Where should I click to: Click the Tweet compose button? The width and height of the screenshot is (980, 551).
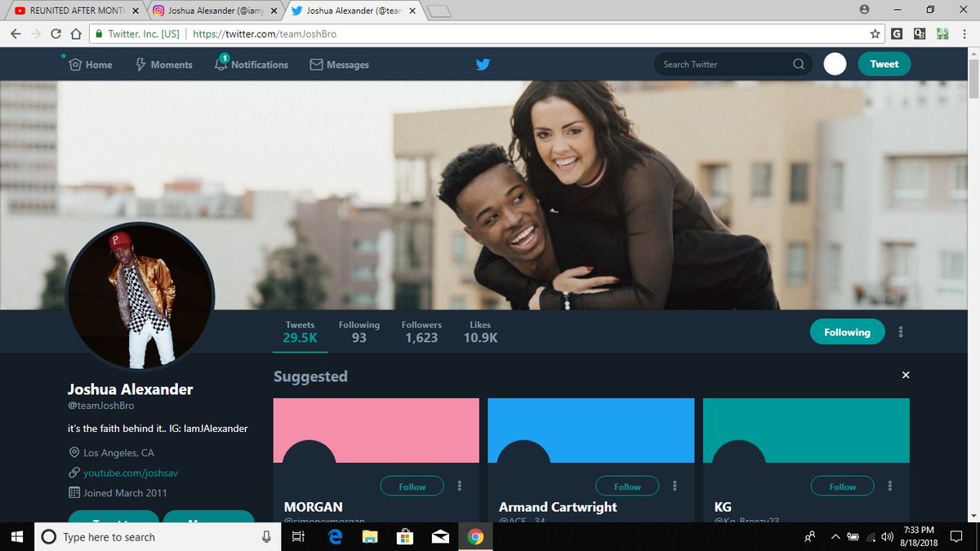884,64
